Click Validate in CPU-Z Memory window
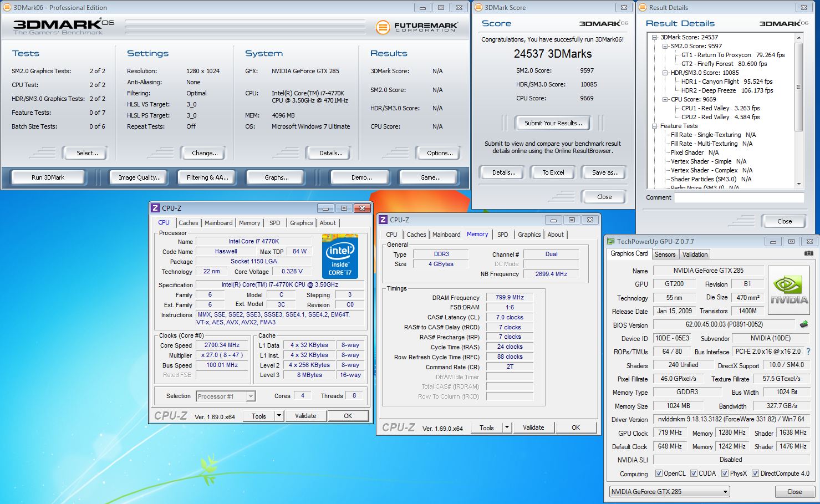The height and width of the screenshot is (504, 820). pyautogui.click(x=533, y=427)
